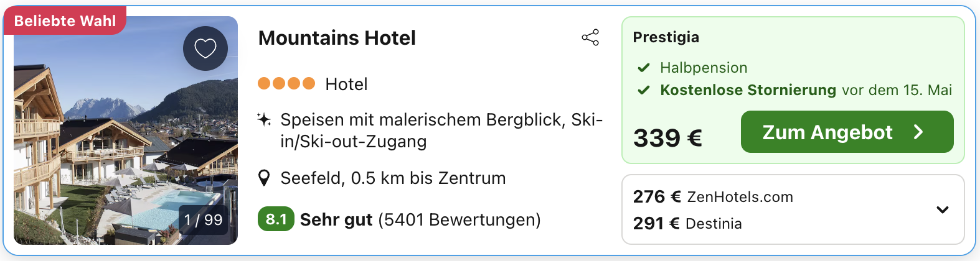
Task: Open the Mountains Hotel title link
Action: coord(337,38)
